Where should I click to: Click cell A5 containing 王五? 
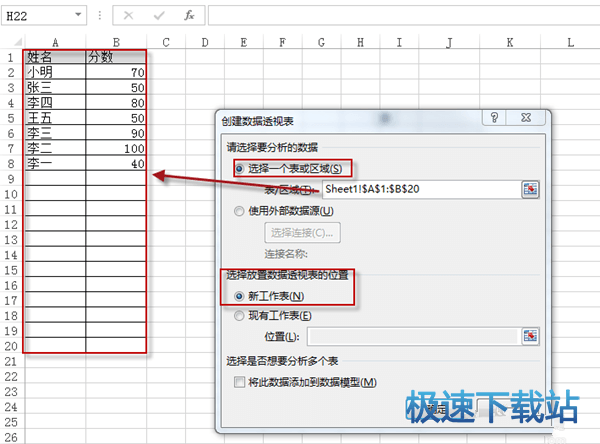[55, 118]
